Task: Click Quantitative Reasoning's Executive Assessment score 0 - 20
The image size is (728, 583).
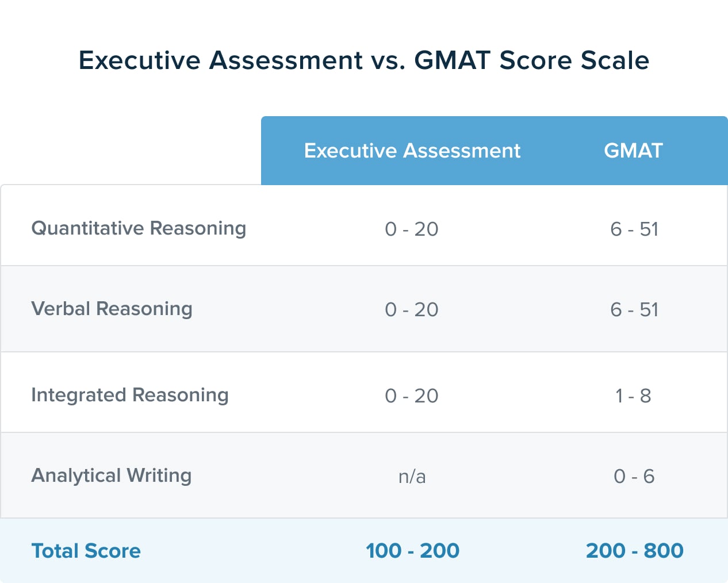Action: [x=412, y=229]
